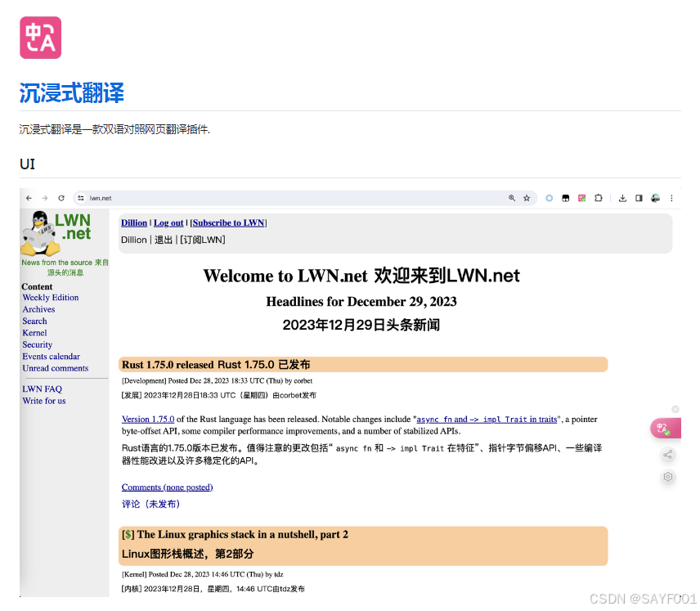Click the 2023年12月29日头条新闻 translated heading
This screenshot has height=611, width=700.
coord(361,325)
